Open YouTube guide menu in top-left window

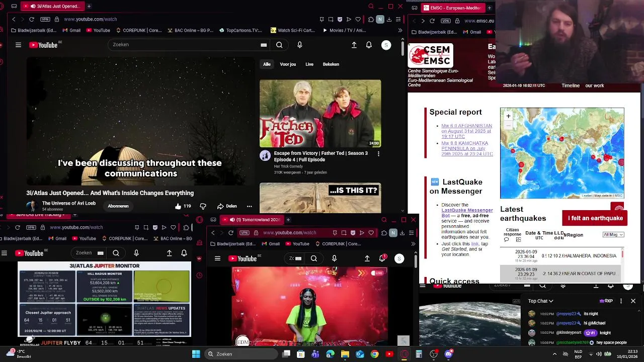coord(18,45)
